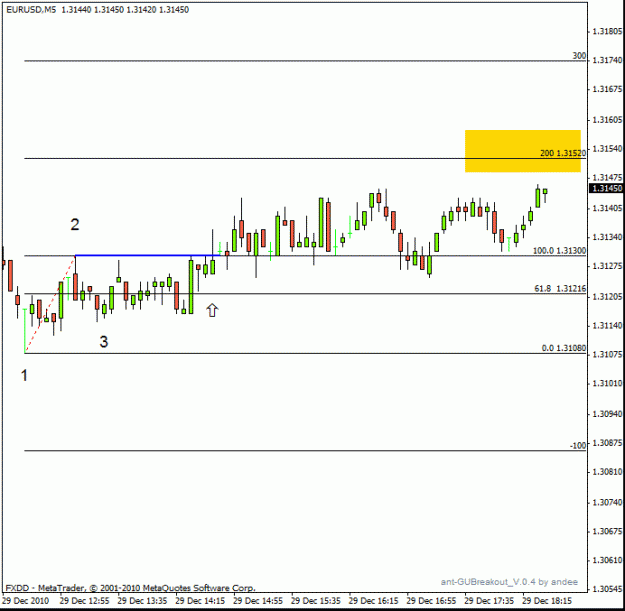Click price axis value 1.30810
Screen dimensions: 625x611
coord(607,472)
